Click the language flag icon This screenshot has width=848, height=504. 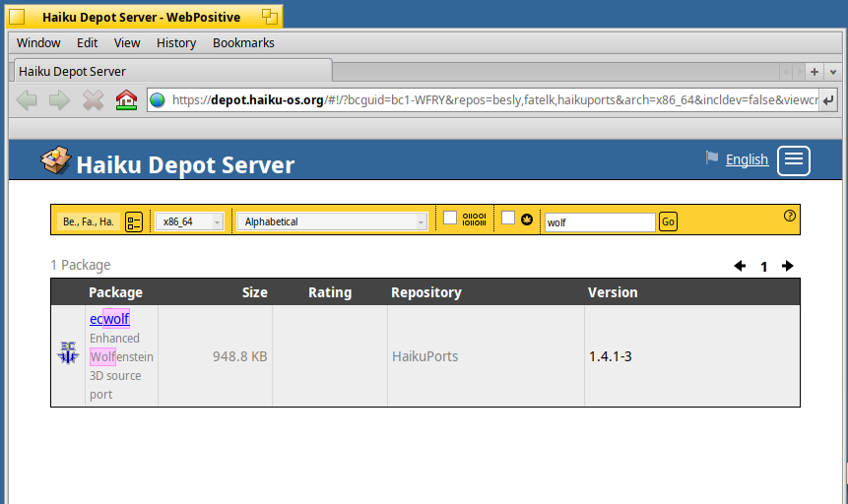[712, 157]
